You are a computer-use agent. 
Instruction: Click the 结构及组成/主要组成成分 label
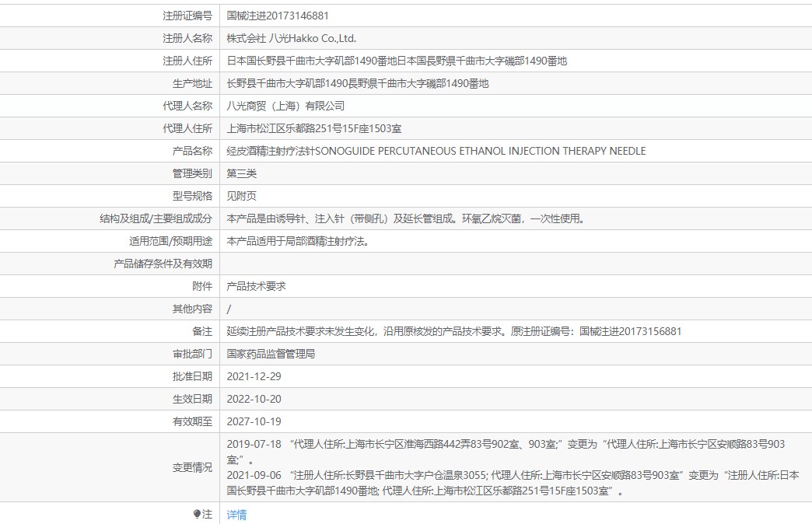pyautogui.click(x=156, y=218)
